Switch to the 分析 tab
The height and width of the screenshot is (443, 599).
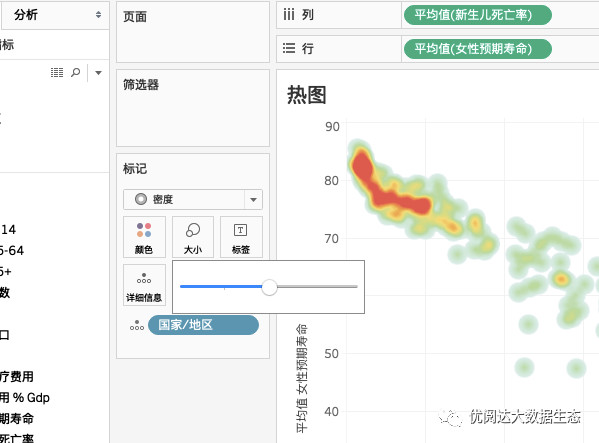26,15
